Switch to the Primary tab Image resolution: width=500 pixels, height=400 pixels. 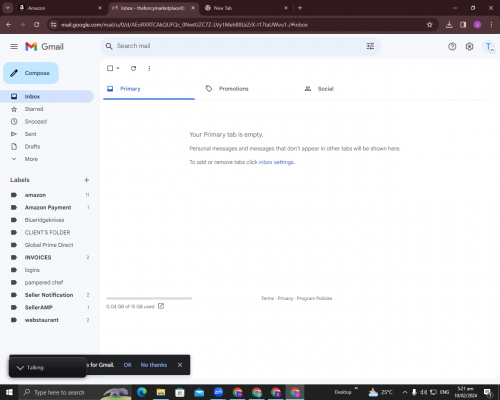click(149, 89)
